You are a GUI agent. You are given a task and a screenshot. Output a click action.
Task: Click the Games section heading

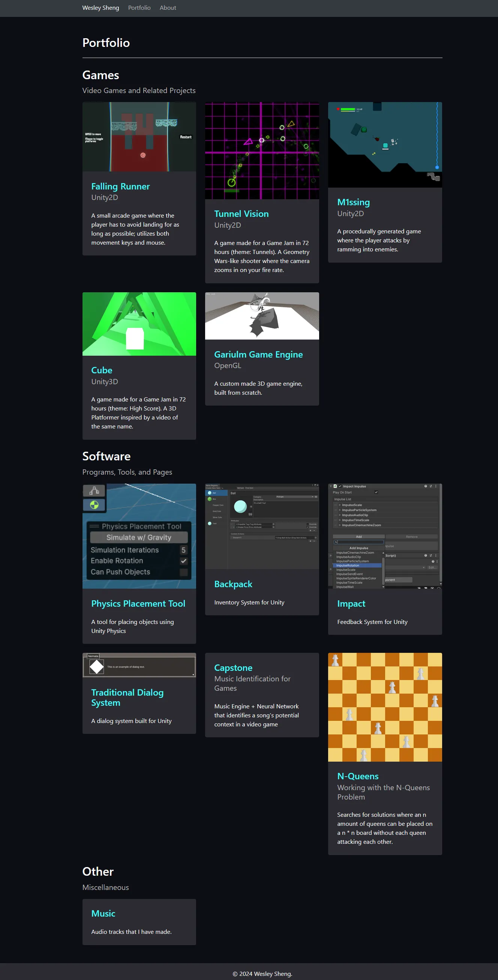(101, 75)
